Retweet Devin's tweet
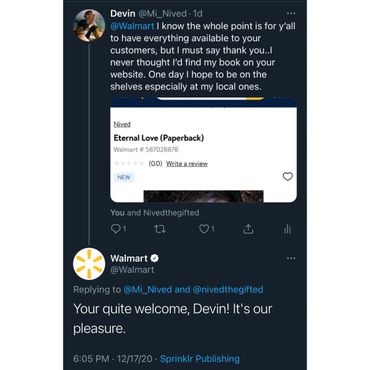 pyautogui.click(x=160, y=229)
